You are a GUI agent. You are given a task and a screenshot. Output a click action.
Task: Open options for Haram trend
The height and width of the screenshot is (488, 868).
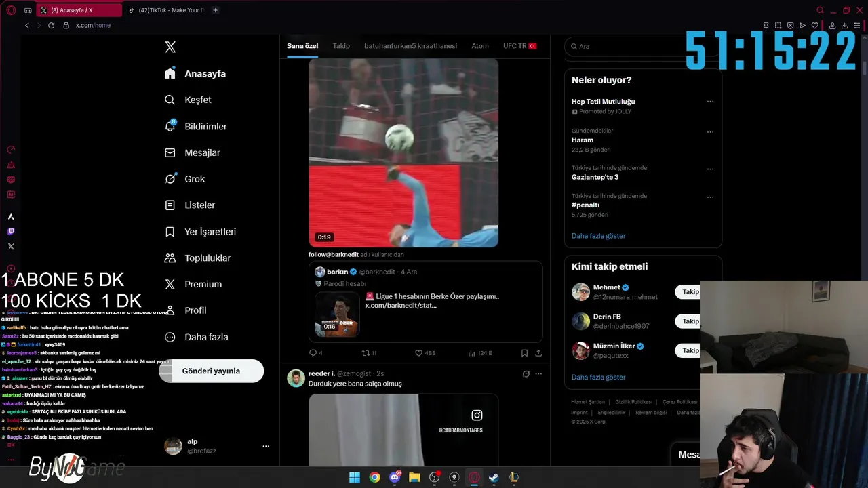(710, 132)
